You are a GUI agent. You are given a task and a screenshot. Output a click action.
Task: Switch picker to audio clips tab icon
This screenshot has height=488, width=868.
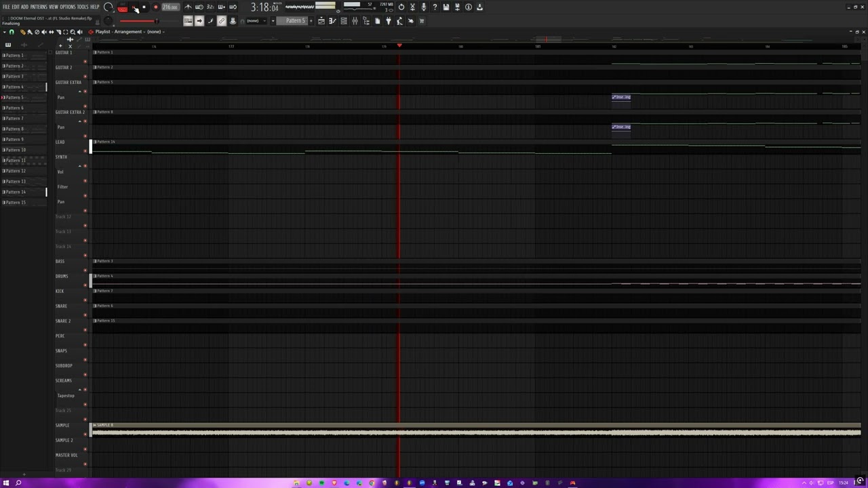tap(24, 45)
